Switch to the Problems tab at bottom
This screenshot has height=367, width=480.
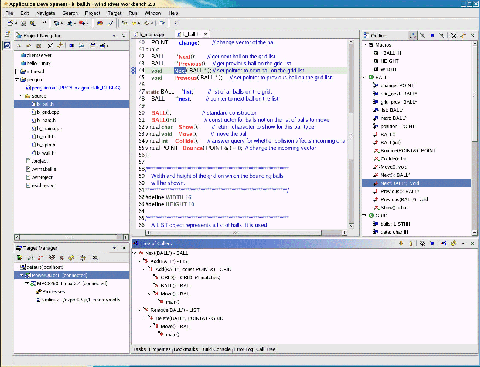(160, 349)
